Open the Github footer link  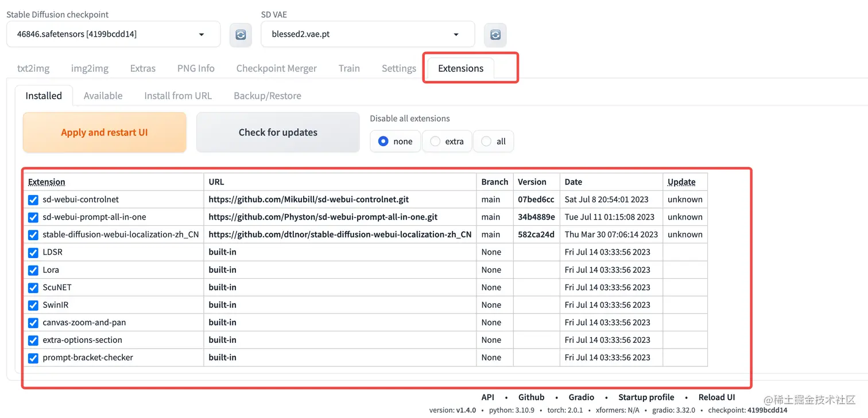click(x=532, y=397)
